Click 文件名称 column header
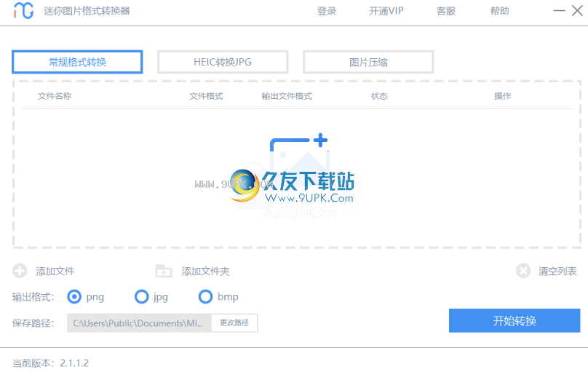Viewport: 588px width, 372px height. pos(55,96)
